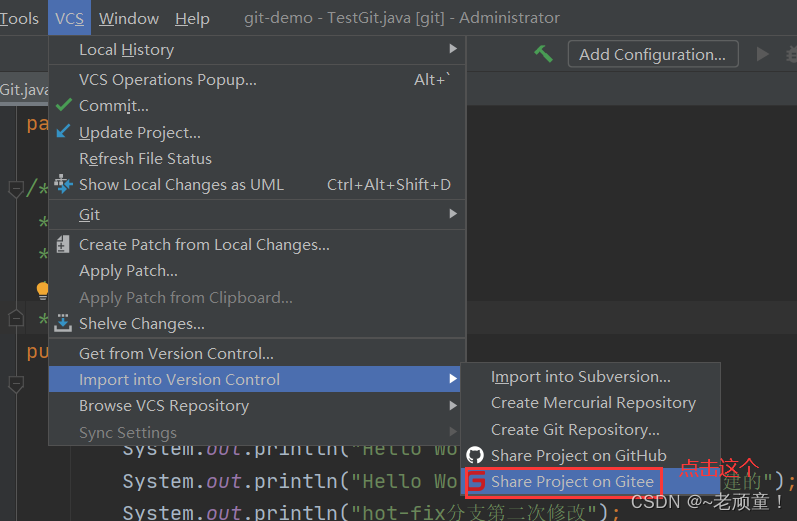797x521 pixels.
Task: Click the Ctrl+Alt+Shift+D shortcut text
Action: tap(389, 185)
